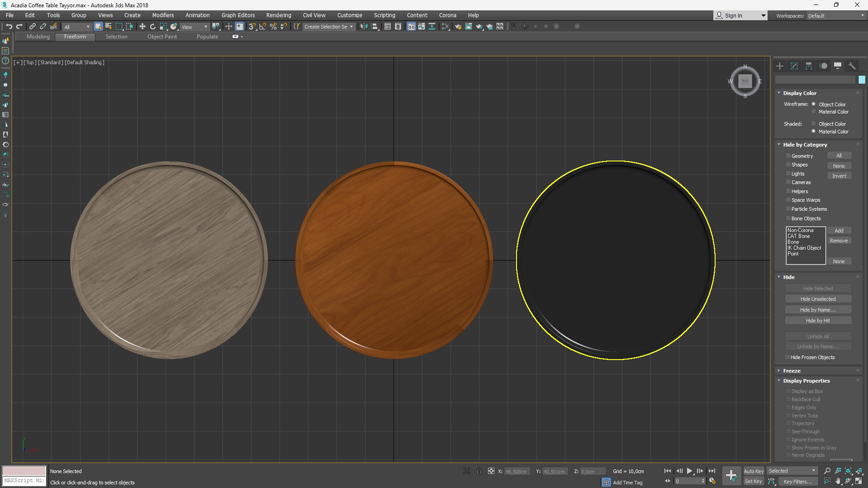Activate Select and Link tool

point(32,27)
